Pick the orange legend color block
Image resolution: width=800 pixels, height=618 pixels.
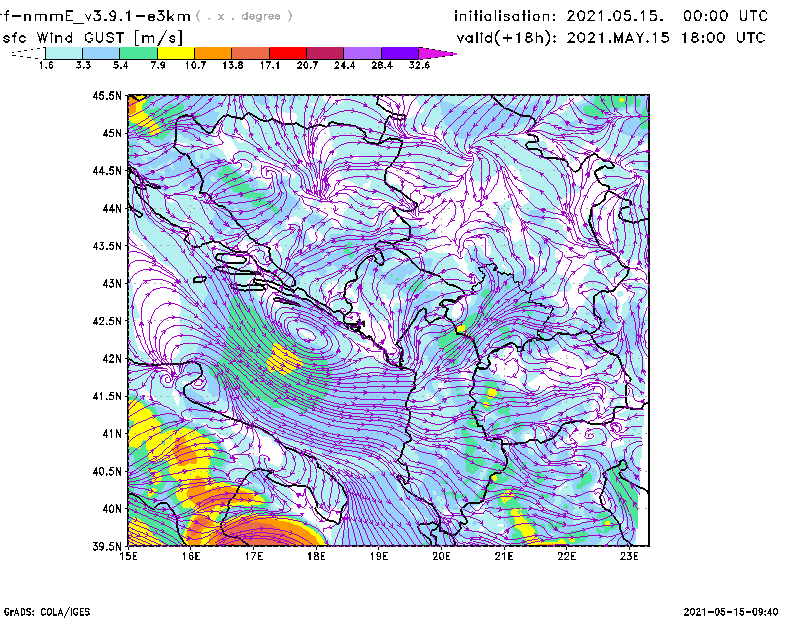pyautogui.click(x=213, y=53)
